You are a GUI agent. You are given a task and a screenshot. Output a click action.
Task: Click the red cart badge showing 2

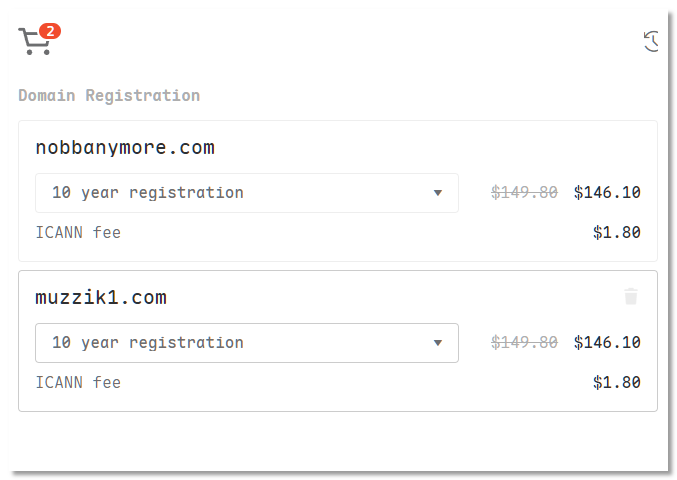51,31
